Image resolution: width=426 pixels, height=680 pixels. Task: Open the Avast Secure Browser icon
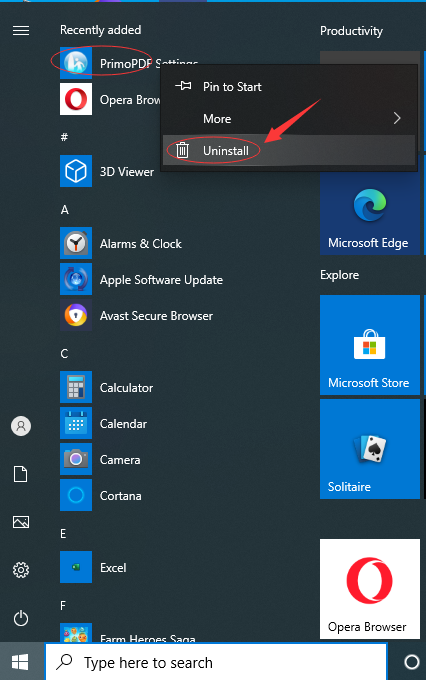coord(76,315)
